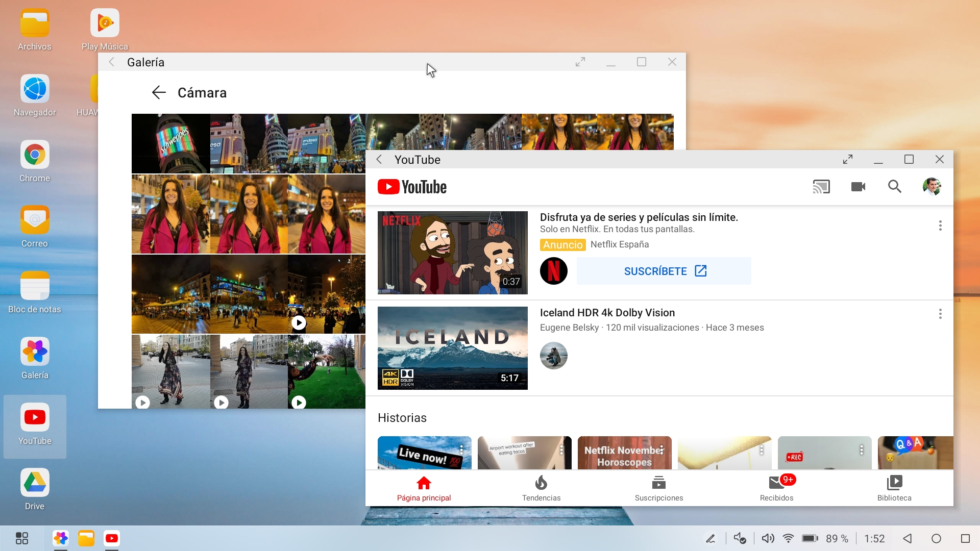
Task: Click Galería window title back chevron
Action: 112,62
